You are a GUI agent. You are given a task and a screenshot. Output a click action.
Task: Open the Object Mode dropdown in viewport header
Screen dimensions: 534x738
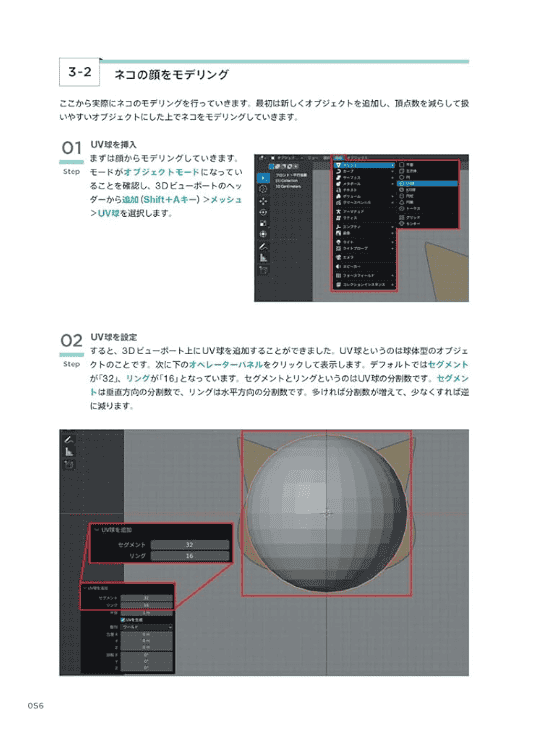point(289,158)
